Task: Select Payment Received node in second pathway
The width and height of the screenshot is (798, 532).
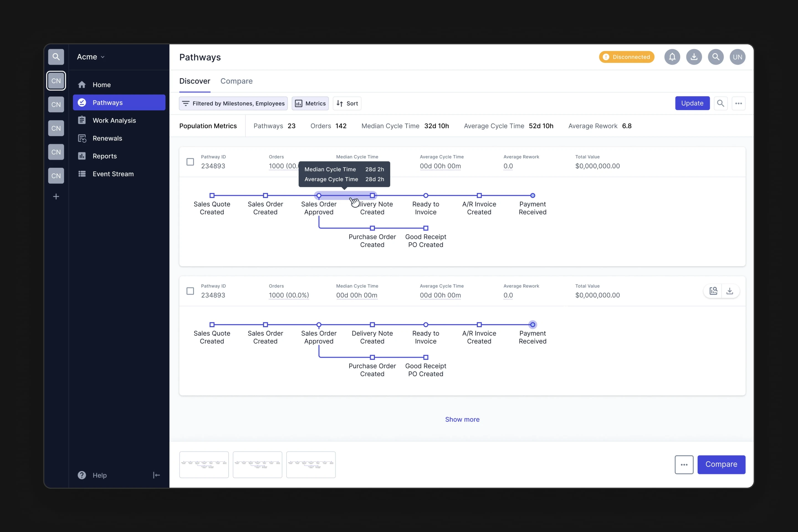Action: coord(532,325)
